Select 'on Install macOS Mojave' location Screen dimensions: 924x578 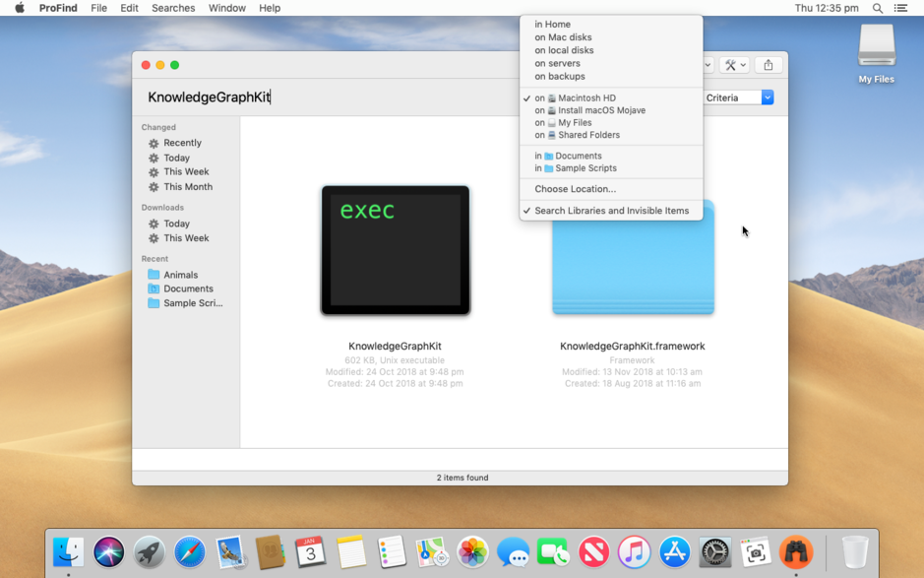[611, 110]
